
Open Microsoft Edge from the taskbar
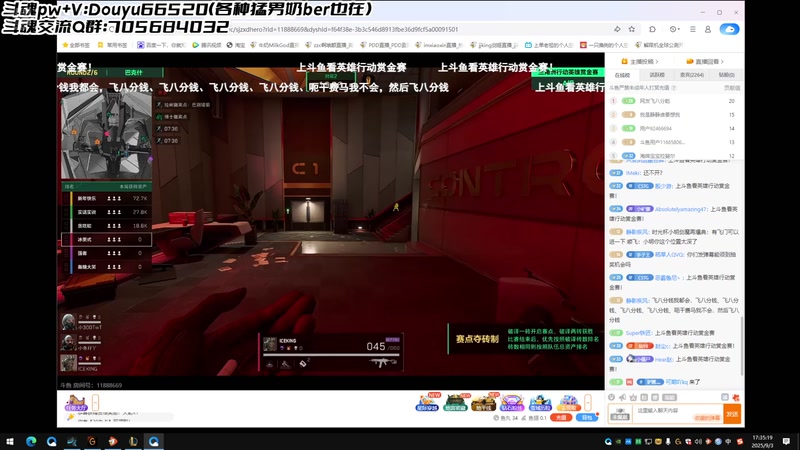pyautogui.click(x=31, y=441)
